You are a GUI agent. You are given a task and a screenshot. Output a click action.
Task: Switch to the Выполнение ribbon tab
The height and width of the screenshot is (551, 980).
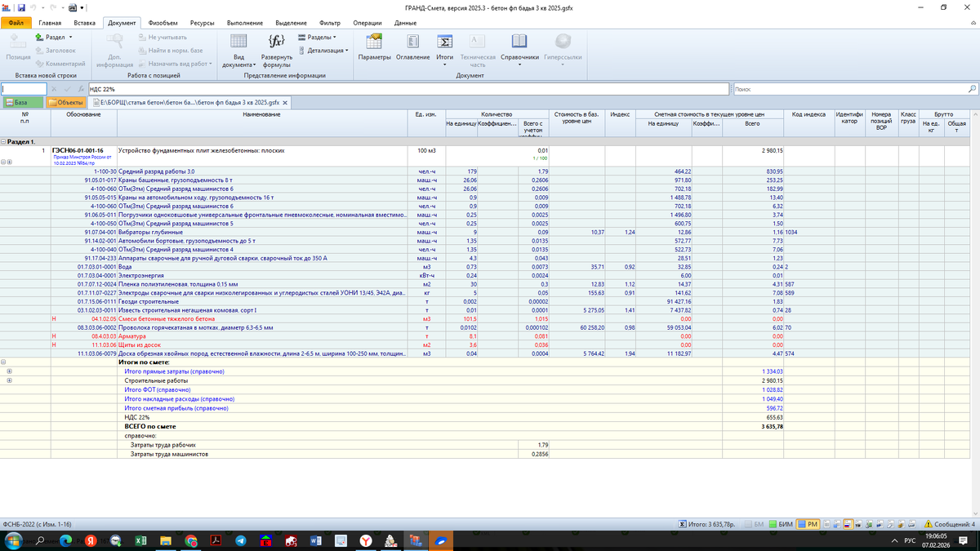[244, 24]
